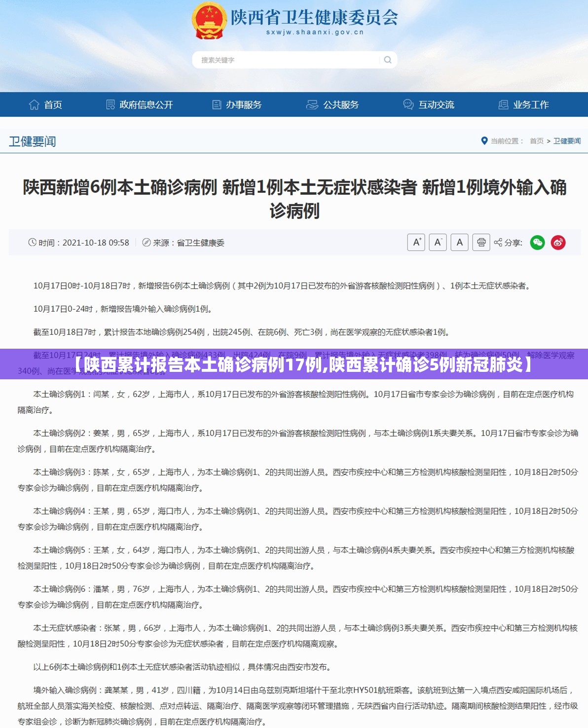Click paragraph starting 本土确诊病例2：姜某
The width and height of the screenshot is (588, 728).
tap(298, 441)
